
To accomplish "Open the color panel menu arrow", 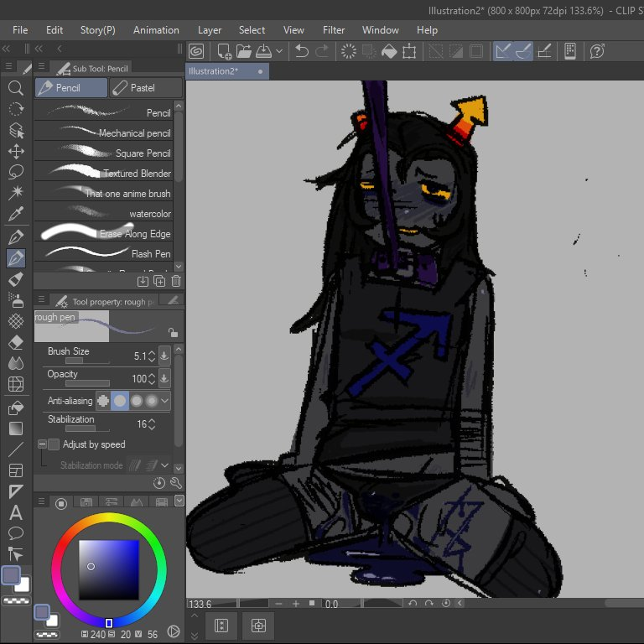I will pyautogui.click(x=179, y=501).
